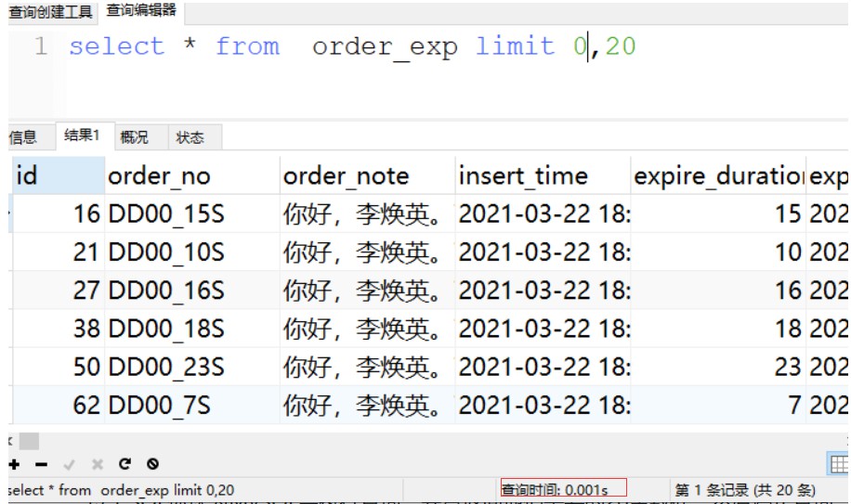Select expire_duration cell with value 7

[x=718, y=406]
